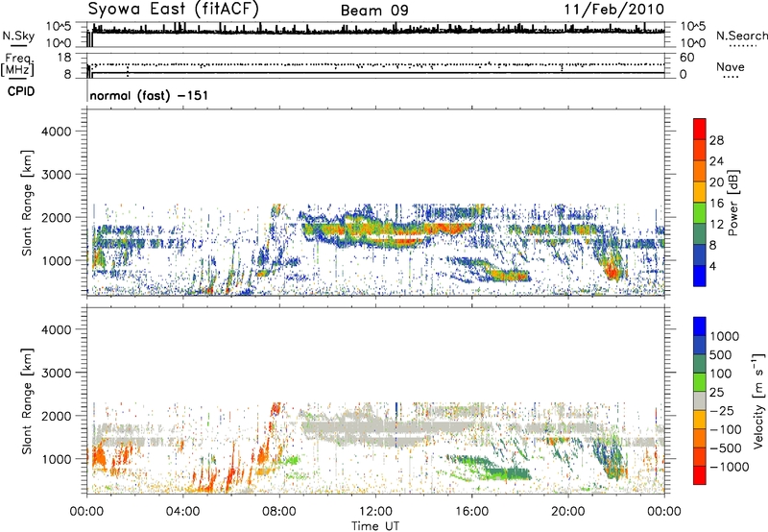Image resolution: width=768 pixels, height=532 pixels.
Task: Click the bright blue bottom segment of Power colorbar
Action: pos(700,277)
